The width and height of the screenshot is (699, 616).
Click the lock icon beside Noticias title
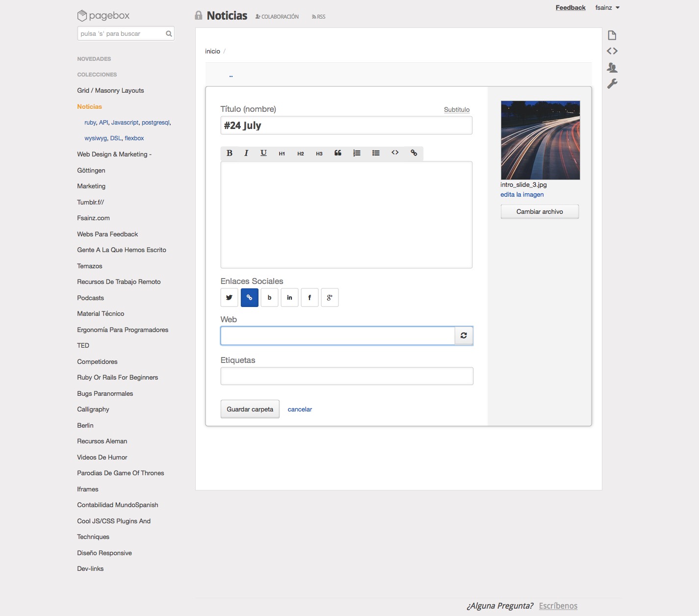[198, 15]
